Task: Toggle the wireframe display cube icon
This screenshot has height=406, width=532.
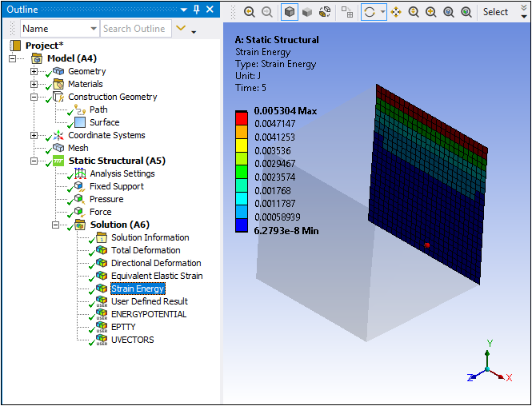Action: point(289,12)
